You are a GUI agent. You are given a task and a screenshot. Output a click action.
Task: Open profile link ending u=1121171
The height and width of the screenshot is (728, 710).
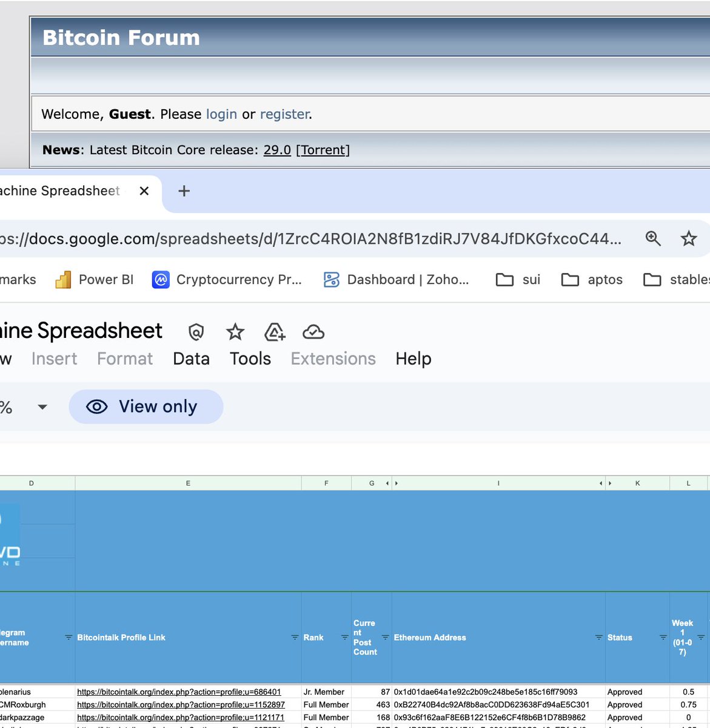[x=181, y=718]
